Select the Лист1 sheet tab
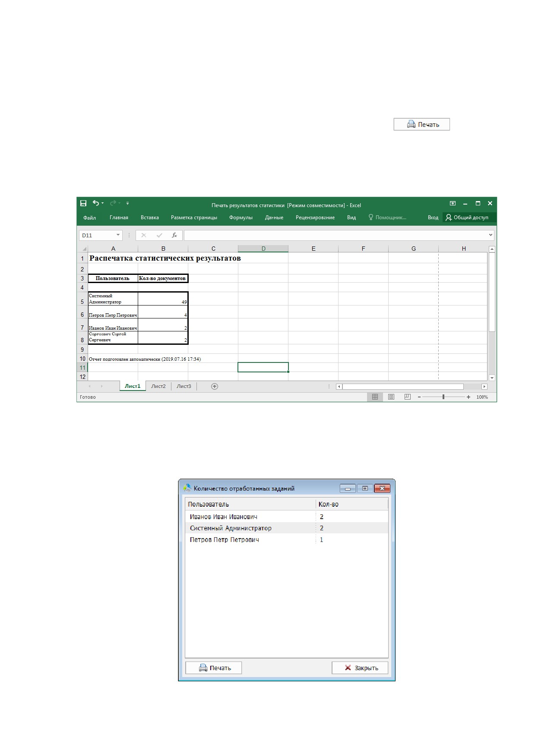The width and height of the screenshot is (535, 756). coord(133,386)
